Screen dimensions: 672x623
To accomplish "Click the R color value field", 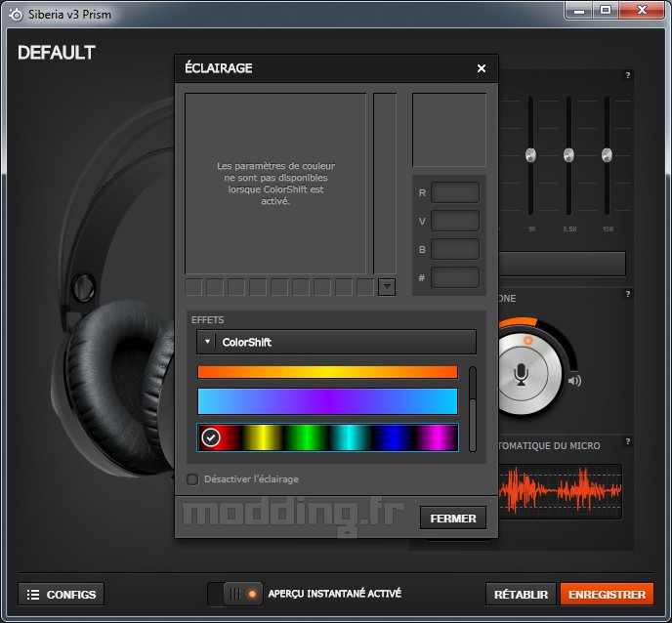I will [455, 192].
